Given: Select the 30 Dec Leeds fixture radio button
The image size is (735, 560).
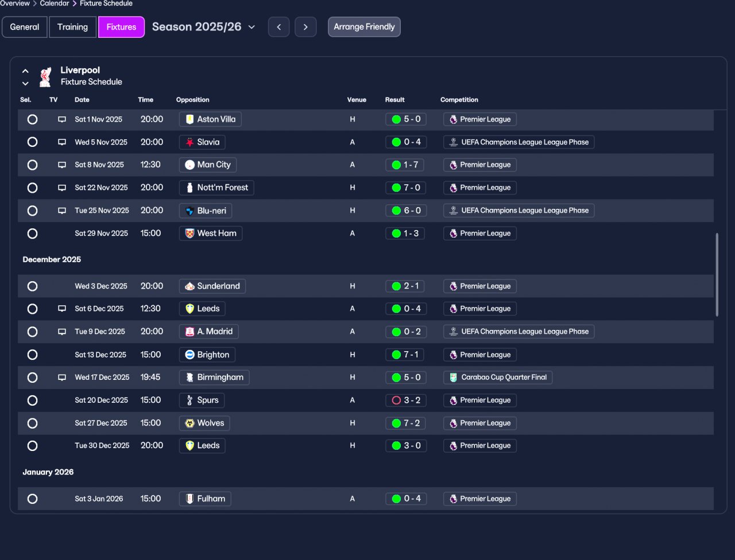Looking at the screenshot, I should point(32,446).
